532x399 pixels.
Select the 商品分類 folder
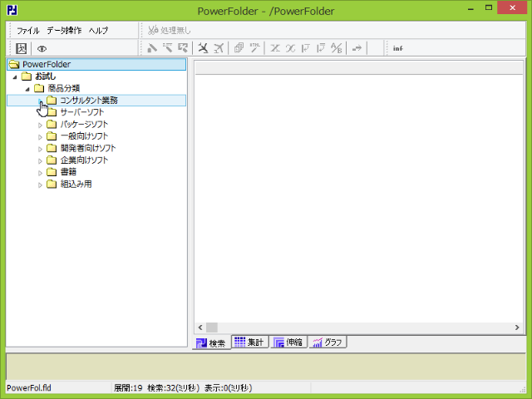(63, 88)
